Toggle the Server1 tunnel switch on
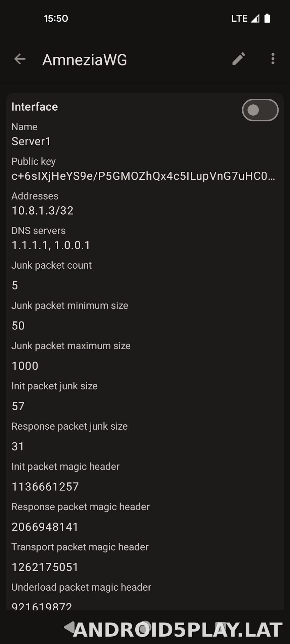290x644 pixels. (x=260, y=110)
